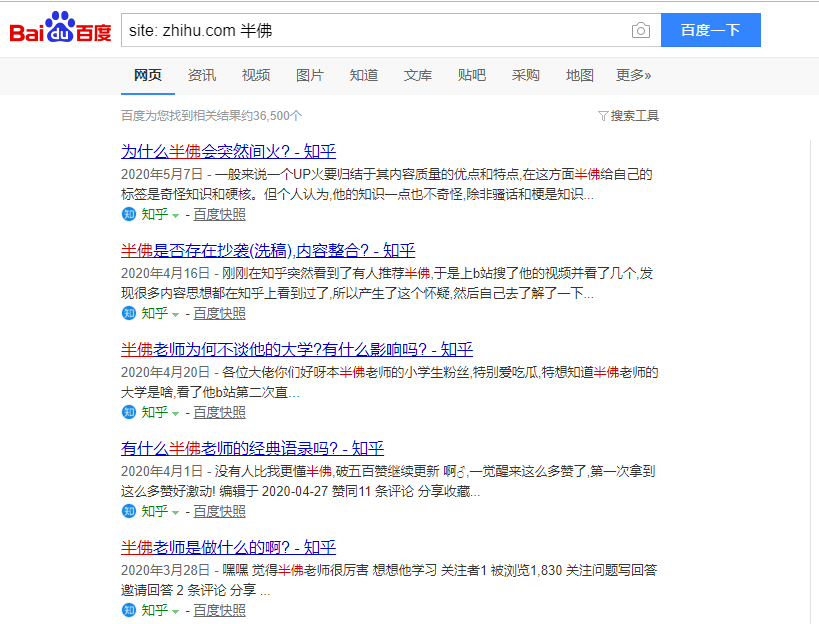Viewport: 819px width, 624px height.
Task: Click 知乎 source under '抄袭(洗稿)' result
Action: pyautogui.click(x=155, y=313)
